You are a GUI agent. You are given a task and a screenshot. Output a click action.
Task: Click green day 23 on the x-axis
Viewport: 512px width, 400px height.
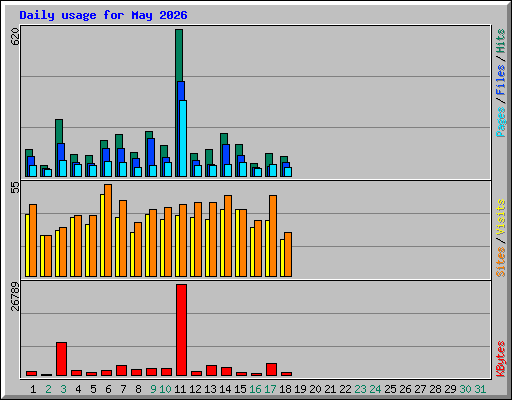click(x=360, y=389)
